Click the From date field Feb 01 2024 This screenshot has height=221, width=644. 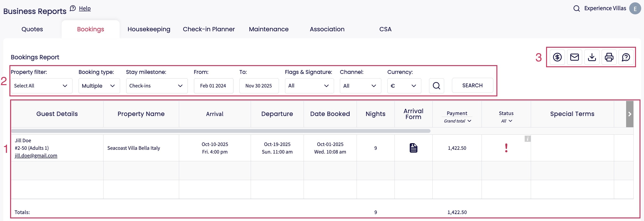click(x=213, y=86)
